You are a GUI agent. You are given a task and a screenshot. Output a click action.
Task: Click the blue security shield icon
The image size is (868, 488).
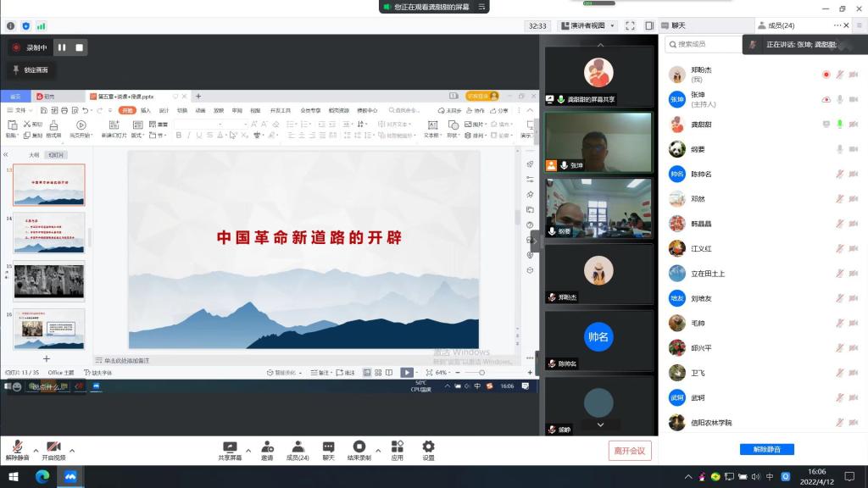pos(25,26)
